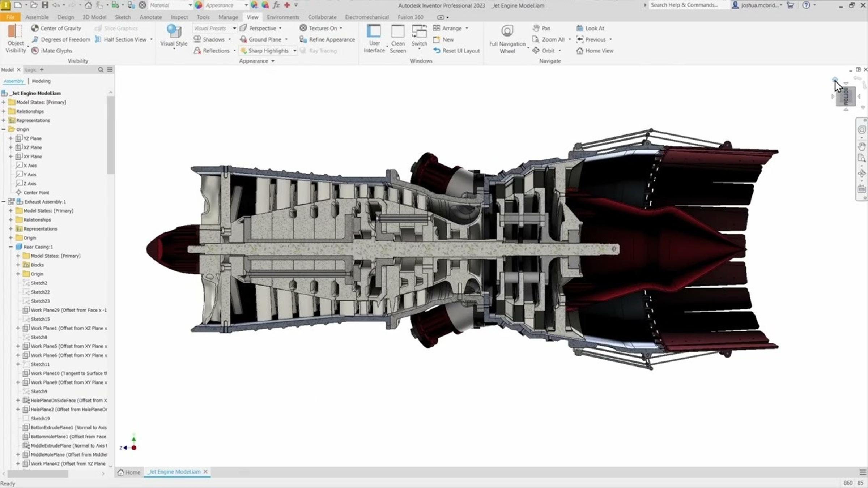
Task: Toggle Reflections in the view
Action: [x=212, y=51]
